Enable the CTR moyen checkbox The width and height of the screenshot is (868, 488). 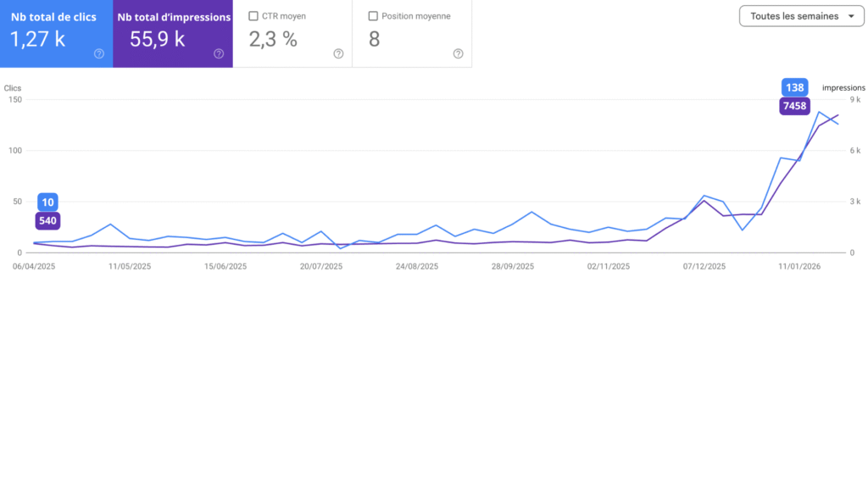(253, 16)
